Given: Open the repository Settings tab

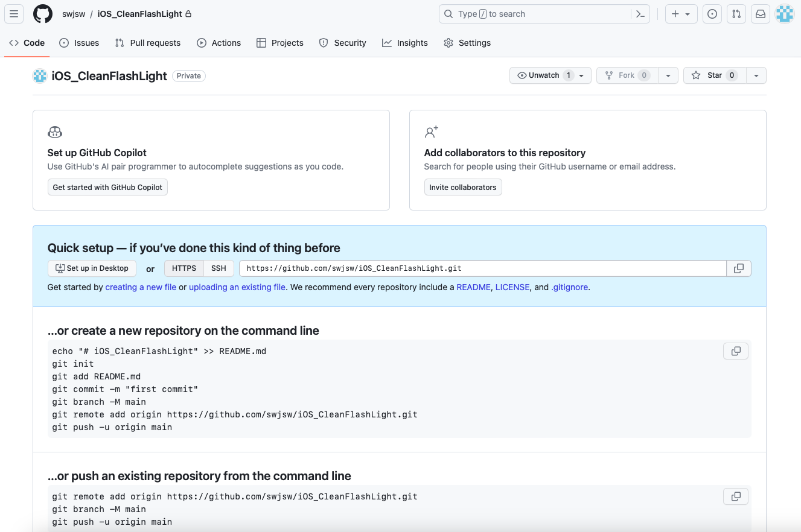Looking at the screenshot, I should point(467,43).
